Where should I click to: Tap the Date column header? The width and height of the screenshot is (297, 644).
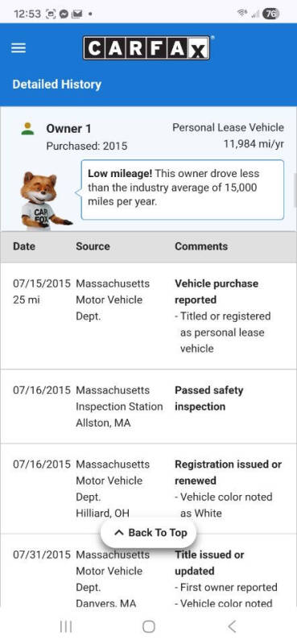point(24,246)
